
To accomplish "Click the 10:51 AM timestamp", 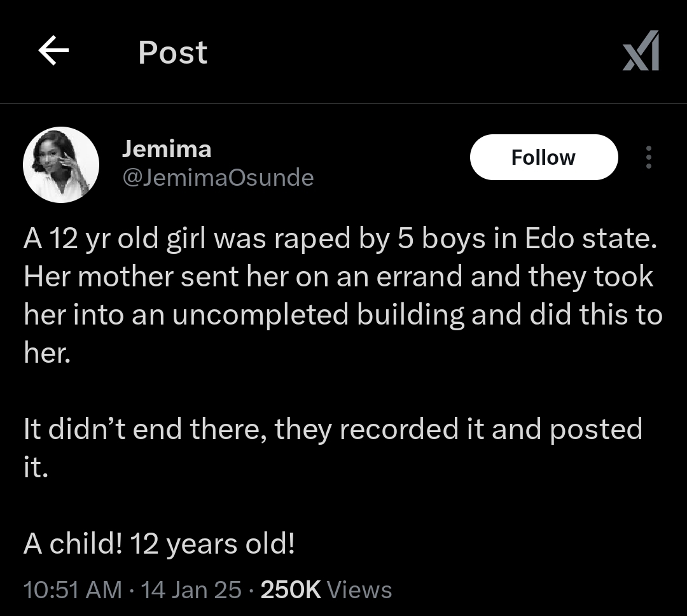I will pyautogui.click(x=72, y=589).
